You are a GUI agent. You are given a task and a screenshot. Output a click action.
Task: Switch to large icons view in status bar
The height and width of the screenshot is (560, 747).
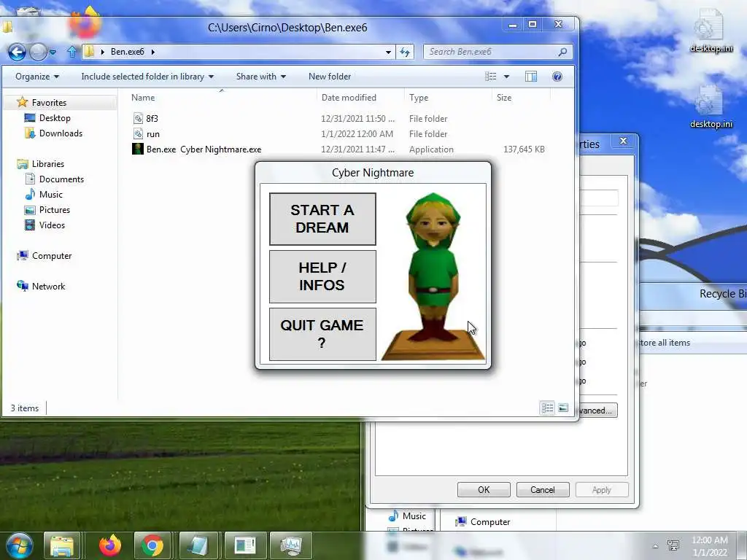point(563,408)
